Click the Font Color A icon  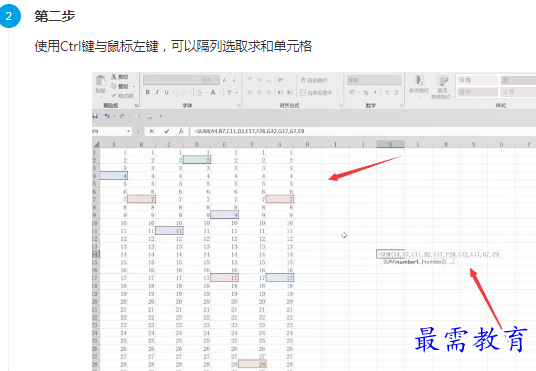point(213,92)
